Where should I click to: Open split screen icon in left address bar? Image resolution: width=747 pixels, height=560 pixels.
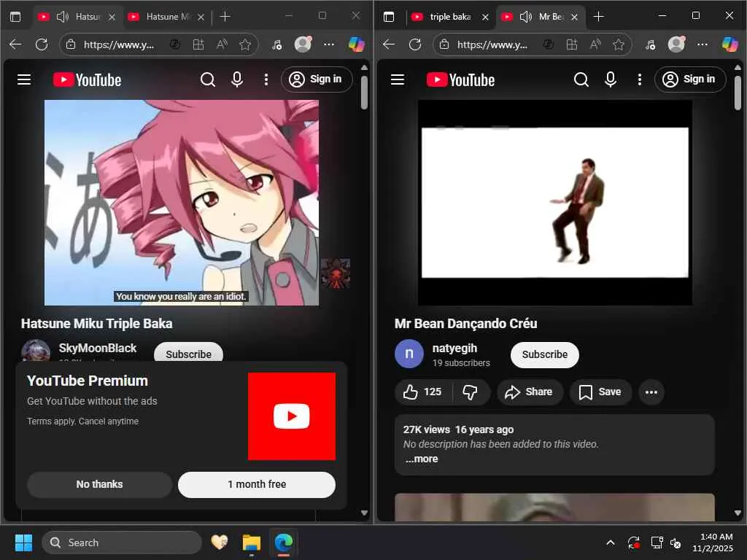click(x=198, y=44)
